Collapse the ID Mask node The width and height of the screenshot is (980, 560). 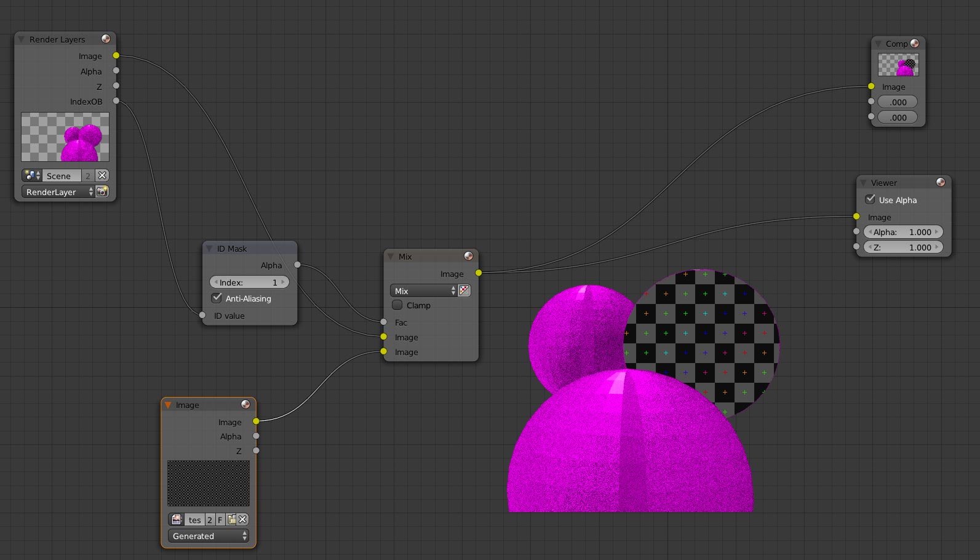[x=209, y=249]
